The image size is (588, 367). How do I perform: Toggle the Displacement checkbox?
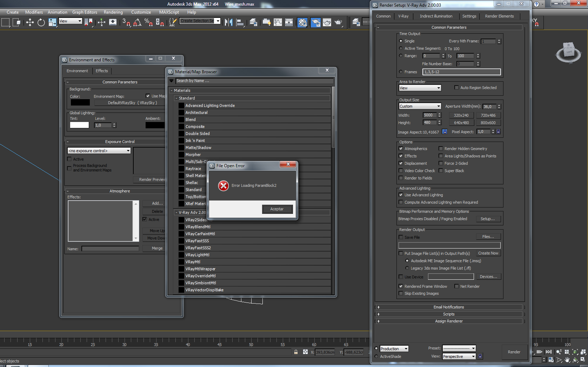click(401, 163)
